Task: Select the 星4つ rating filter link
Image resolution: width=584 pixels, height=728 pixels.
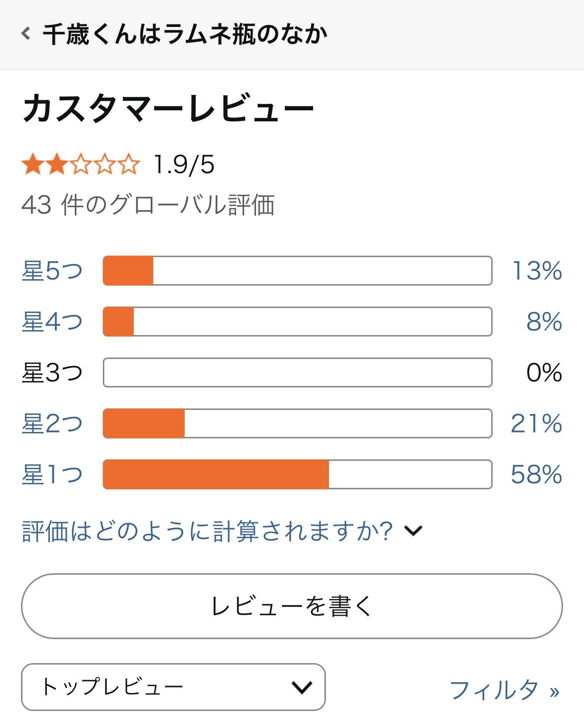Action: (x=52, y=322)
